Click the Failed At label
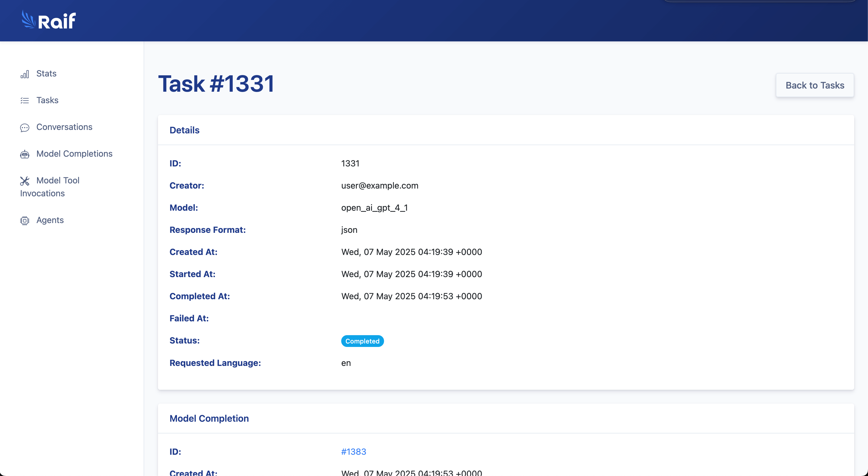Viewport: 868px width, 476px height. (x=189, y=318)
